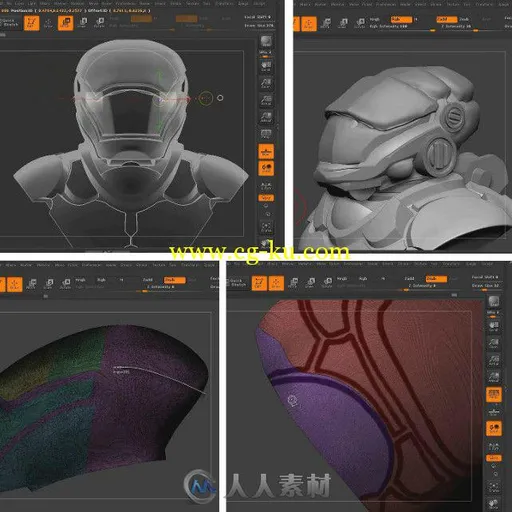The height and width of the screenshot is (512, 512).
Task: Toggle orange Persp button in bottom-right window shelf
Action: click(x=494, y=394)
